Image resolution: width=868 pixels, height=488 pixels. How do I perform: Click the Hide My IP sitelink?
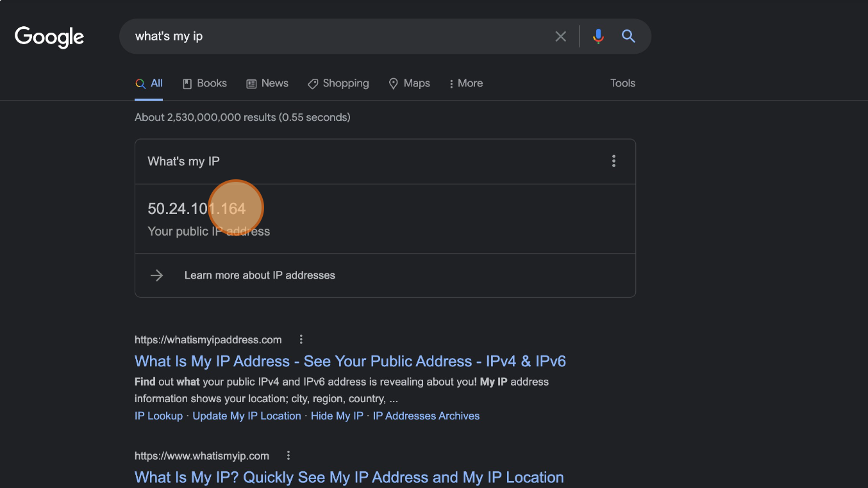337,416
